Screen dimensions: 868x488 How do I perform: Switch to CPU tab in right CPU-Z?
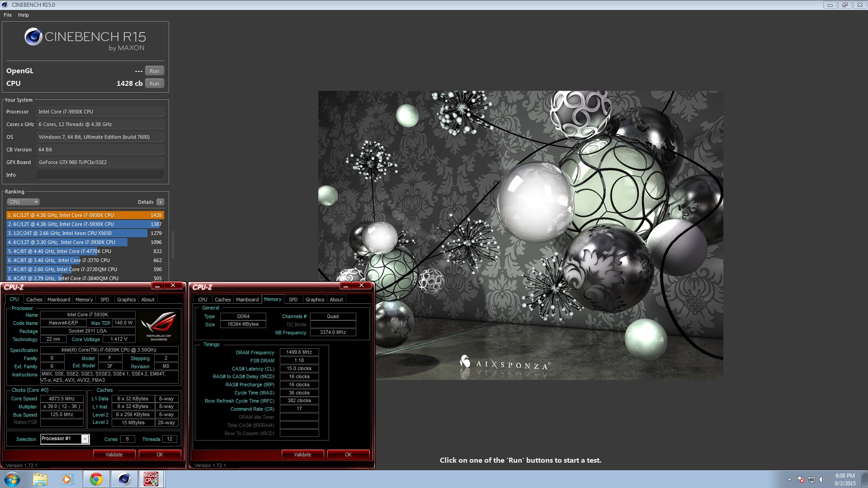point(203,300)
